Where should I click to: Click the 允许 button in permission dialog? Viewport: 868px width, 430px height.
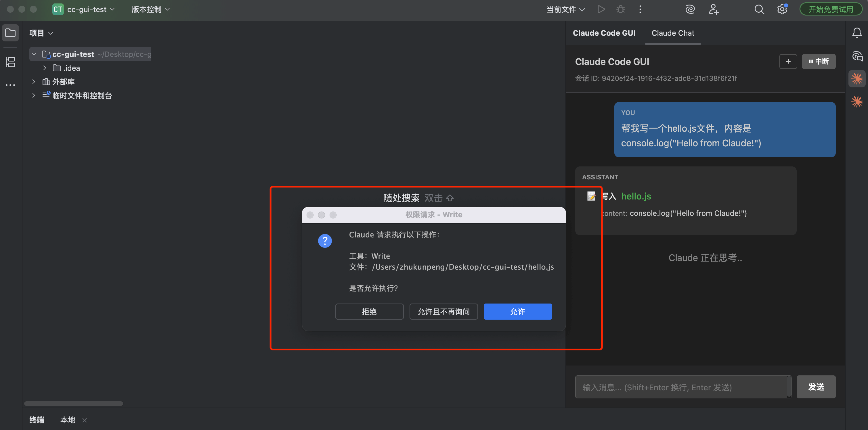[x=518, y=312]
